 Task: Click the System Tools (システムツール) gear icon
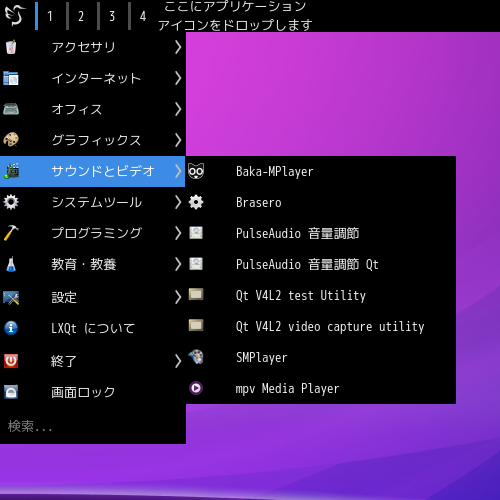click(11, 202)
